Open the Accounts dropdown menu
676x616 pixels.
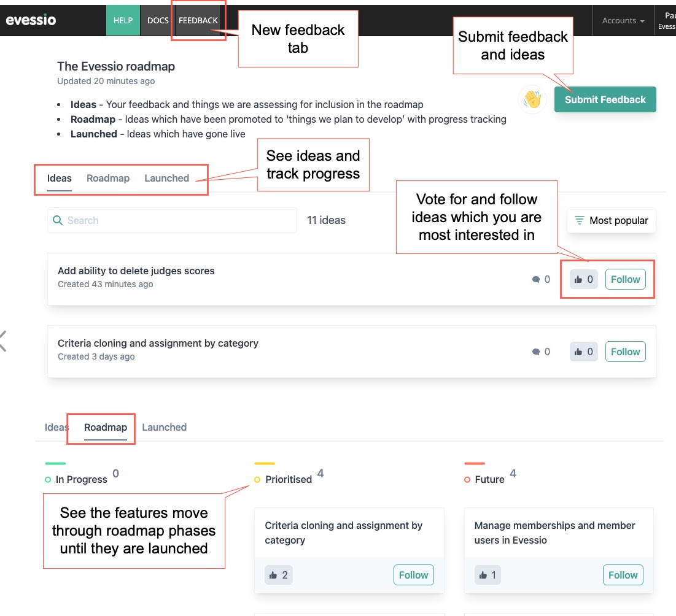pyautogui.click(x=623, y=20)
